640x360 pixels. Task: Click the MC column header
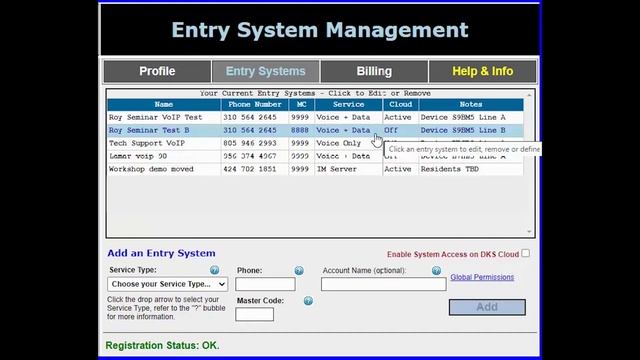[302, 104]
